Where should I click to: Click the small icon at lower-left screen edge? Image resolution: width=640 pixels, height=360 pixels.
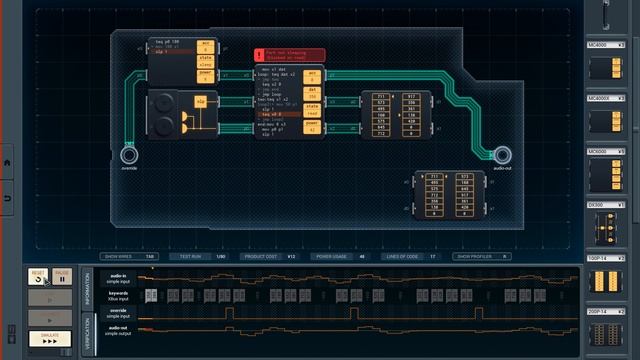coord(11,334)
